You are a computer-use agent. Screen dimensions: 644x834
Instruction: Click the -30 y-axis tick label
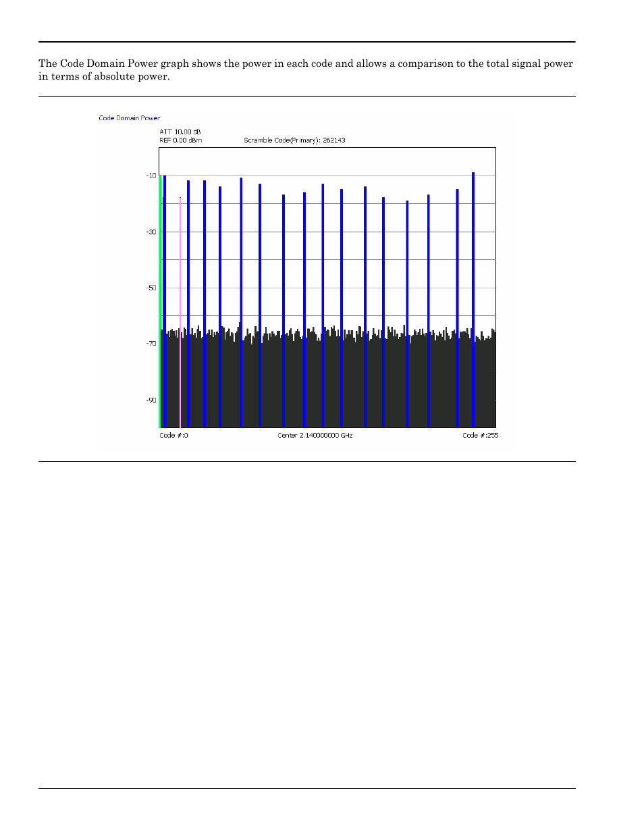point(151,232)
